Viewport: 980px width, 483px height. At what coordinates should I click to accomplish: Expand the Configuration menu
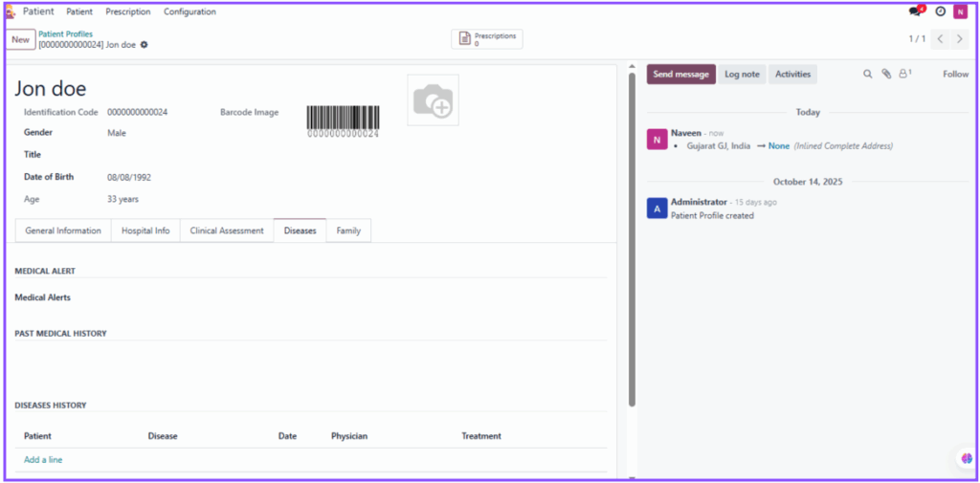pyautogui.click(x=189, y=11)
